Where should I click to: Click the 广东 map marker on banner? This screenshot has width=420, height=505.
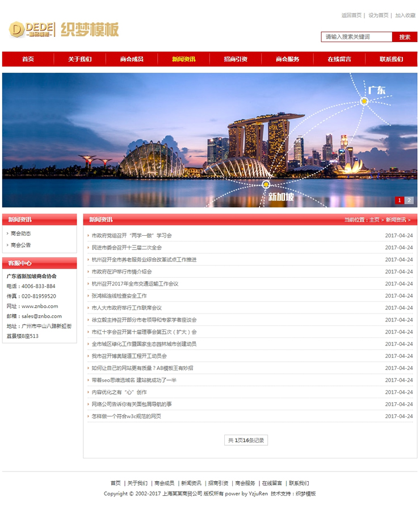coord(364,101)
